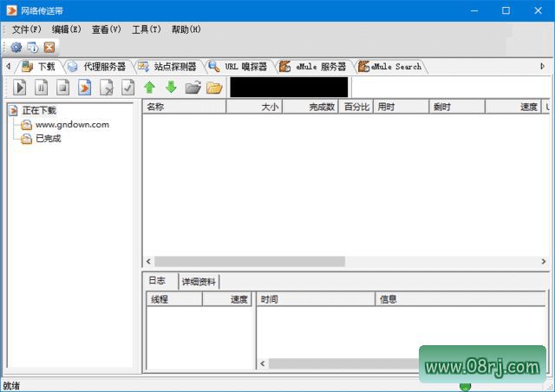Image resolution: width=555 pixels, height=392 pixels.
Task: Switch to the 代理服务器 tab
Action: click(x=98, y=67)
